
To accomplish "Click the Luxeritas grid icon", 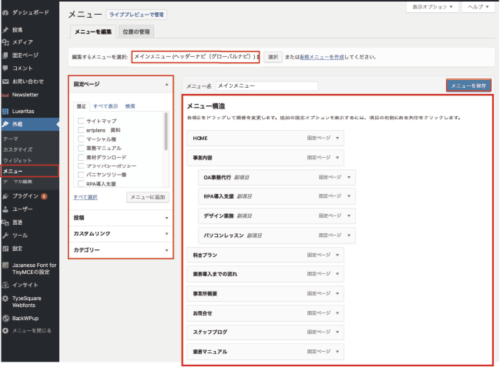I will coord(5,111).
